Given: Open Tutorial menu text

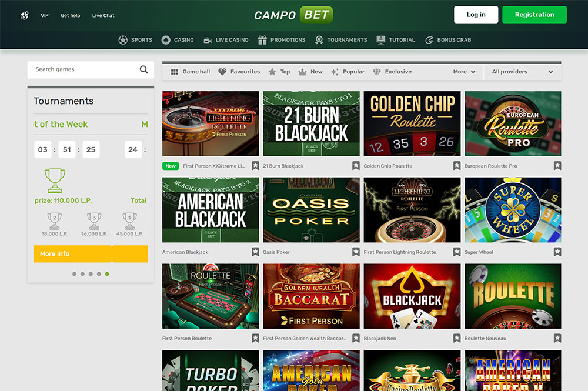Looking at the screenshot, I should point(402,40).
